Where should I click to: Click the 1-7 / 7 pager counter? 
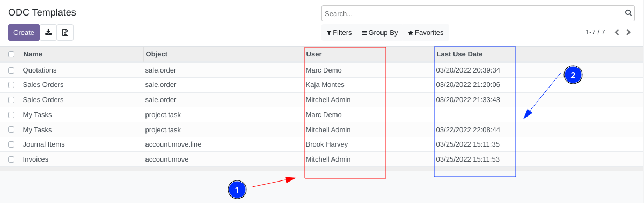(595, 32)
